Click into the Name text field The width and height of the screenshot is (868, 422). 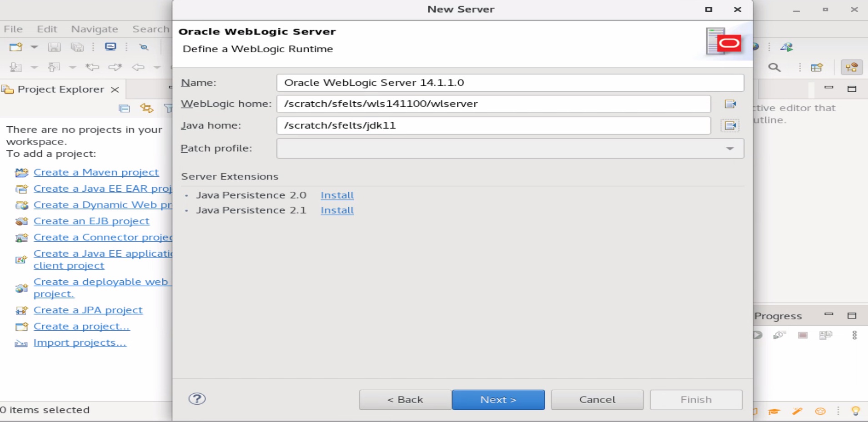(509, 83)
